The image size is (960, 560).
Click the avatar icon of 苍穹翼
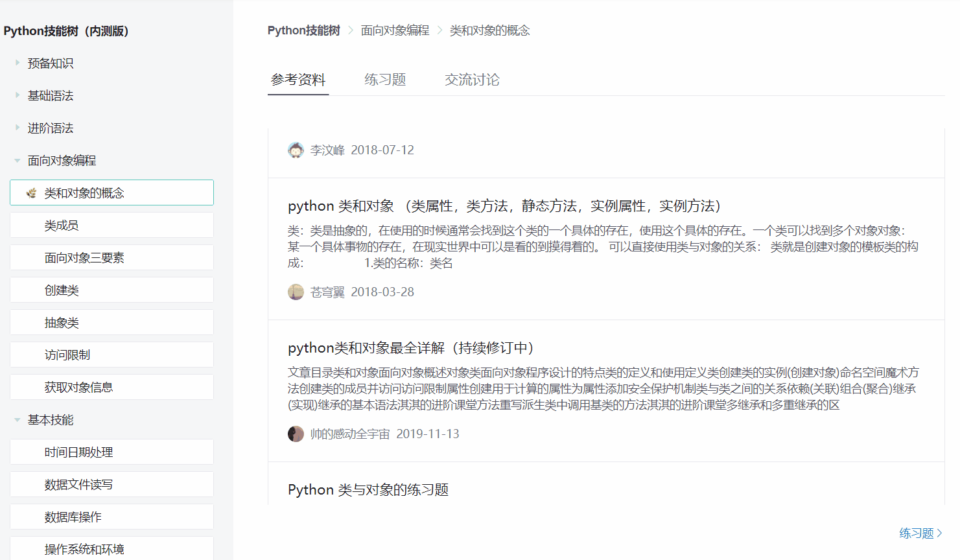296,292
